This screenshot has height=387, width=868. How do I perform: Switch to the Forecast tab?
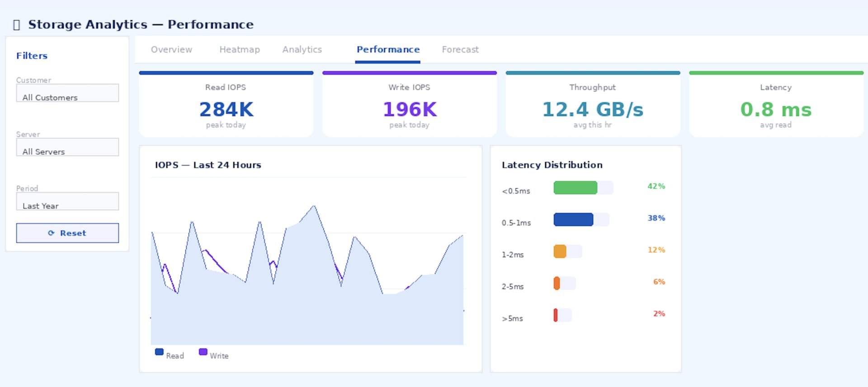tap(460, 50)
